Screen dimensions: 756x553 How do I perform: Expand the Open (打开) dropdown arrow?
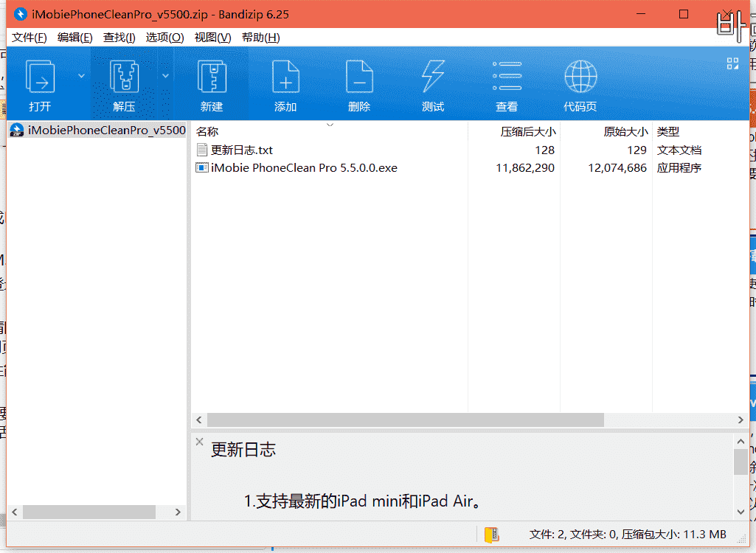click(81, 76)
